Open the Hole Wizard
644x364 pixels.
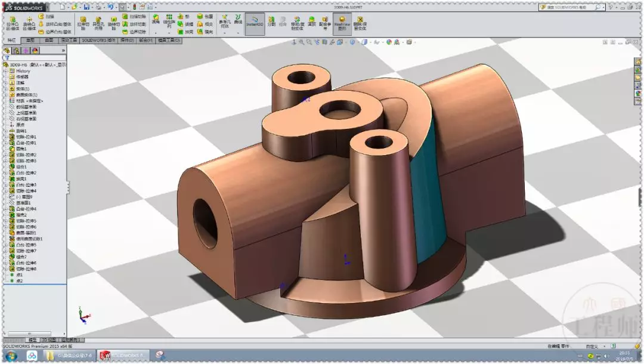click(x=98, y=23)
